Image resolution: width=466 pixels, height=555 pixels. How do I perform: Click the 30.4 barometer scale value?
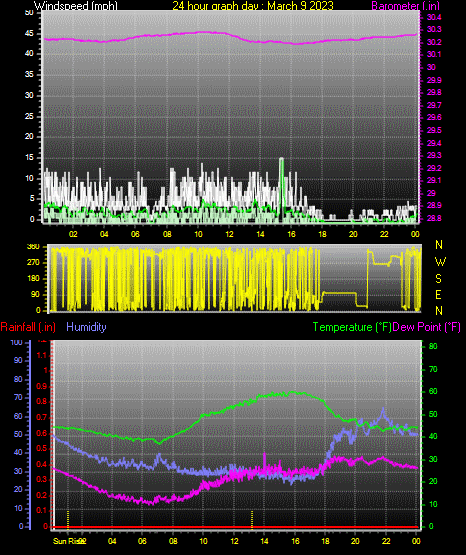tap(433, 17)
